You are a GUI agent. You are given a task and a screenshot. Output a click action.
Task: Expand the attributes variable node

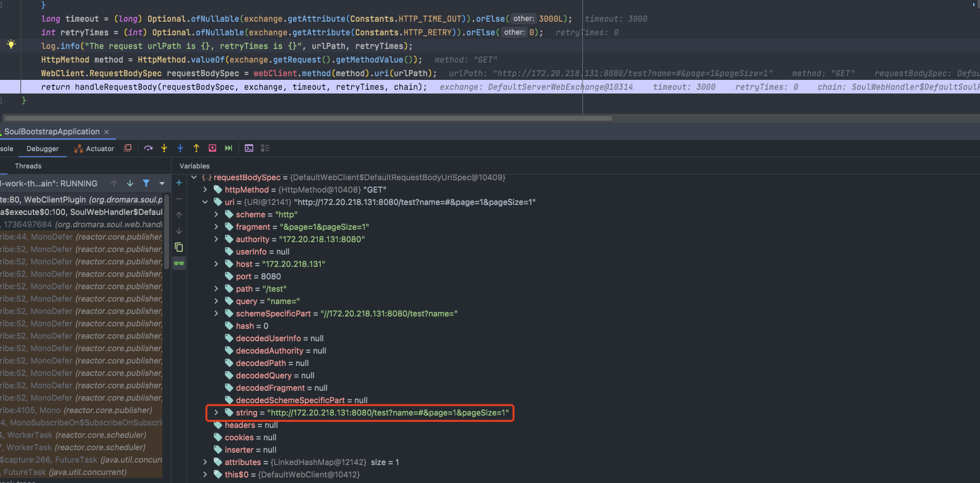point(205,462)
